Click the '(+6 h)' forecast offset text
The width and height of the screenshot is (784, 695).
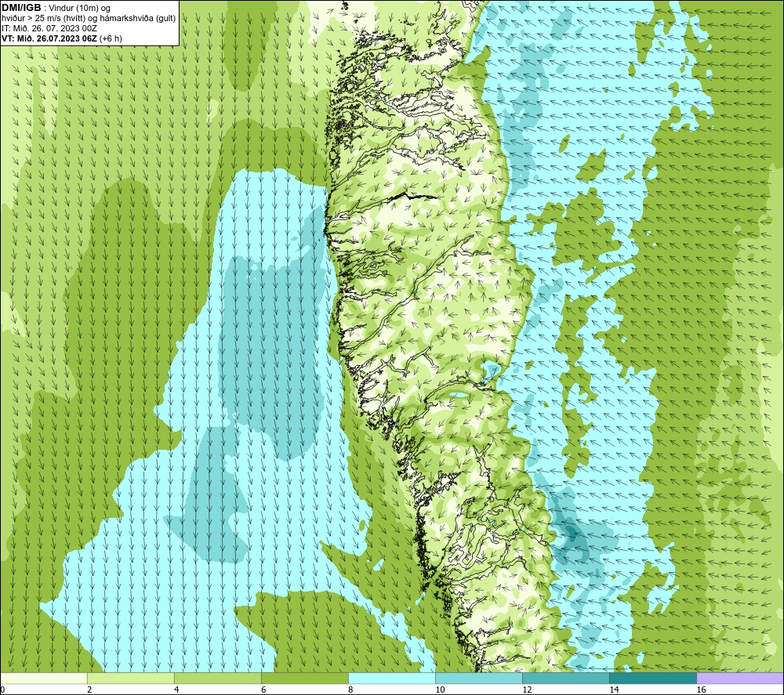111,38
